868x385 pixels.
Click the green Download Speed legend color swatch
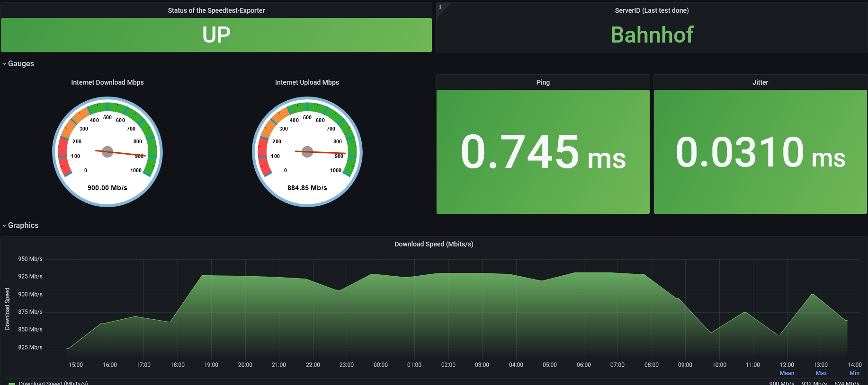[x=12, y=383]
